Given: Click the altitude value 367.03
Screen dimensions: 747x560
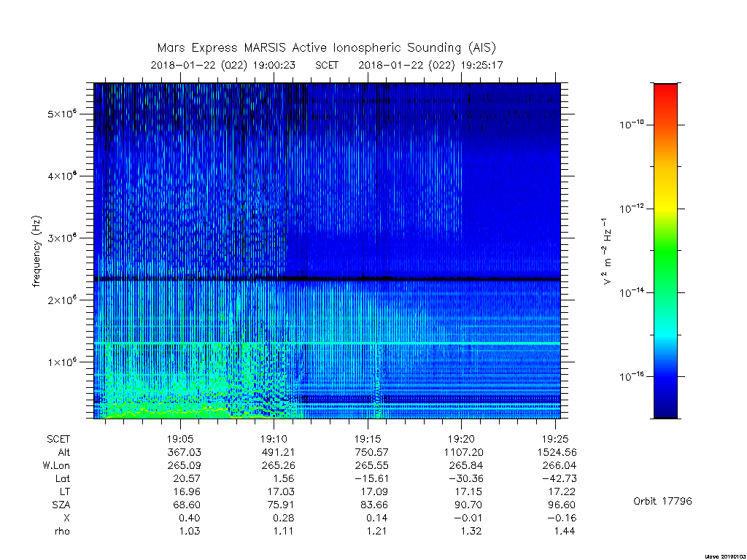Looking at the screenshot, I should point(185,452).
